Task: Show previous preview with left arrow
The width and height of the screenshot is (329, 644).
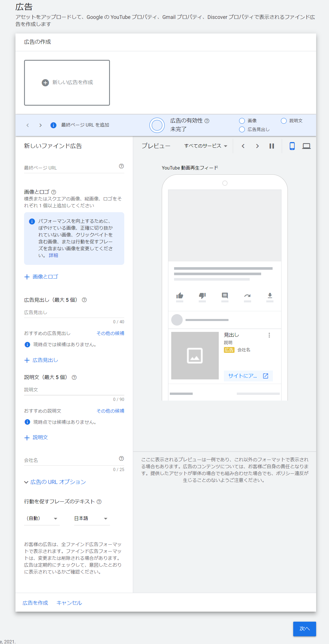Action: [243, 146]
